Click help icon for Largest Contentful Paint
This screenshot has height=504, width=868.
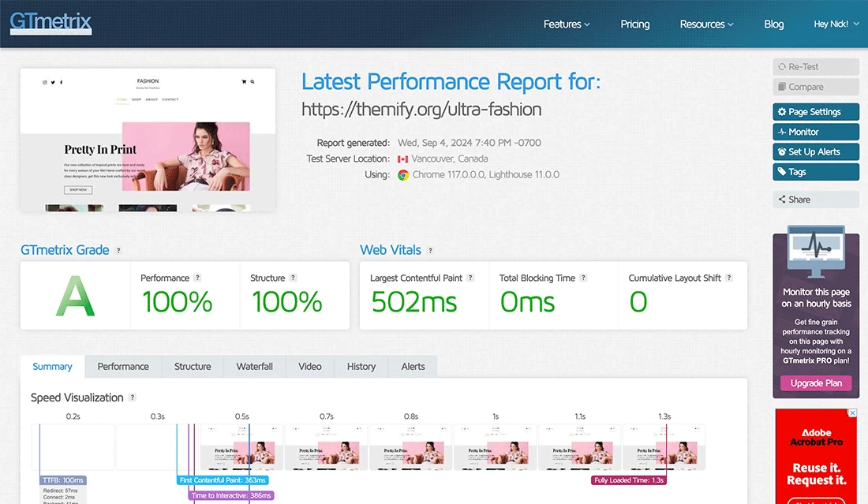[470, 278]
